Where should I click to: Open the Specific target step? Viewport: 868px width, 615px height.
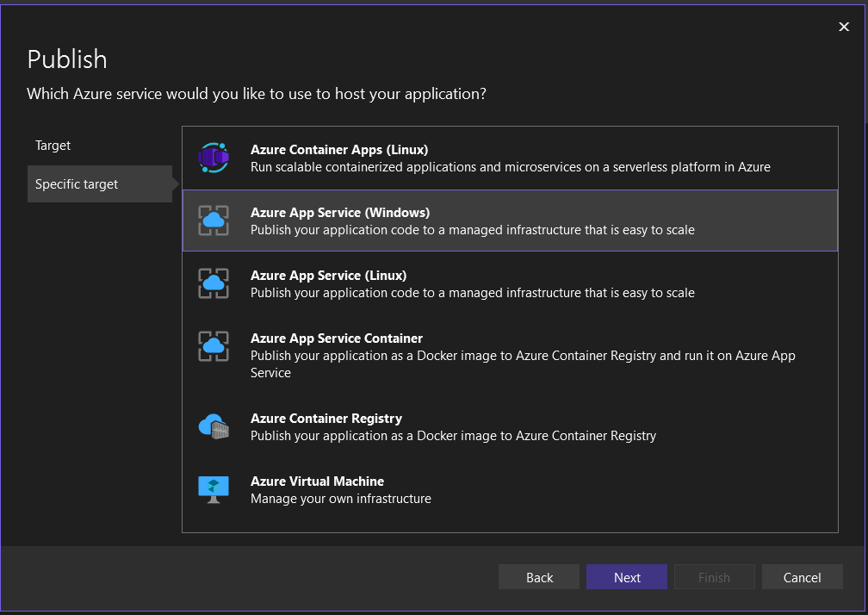pos(77,184)
